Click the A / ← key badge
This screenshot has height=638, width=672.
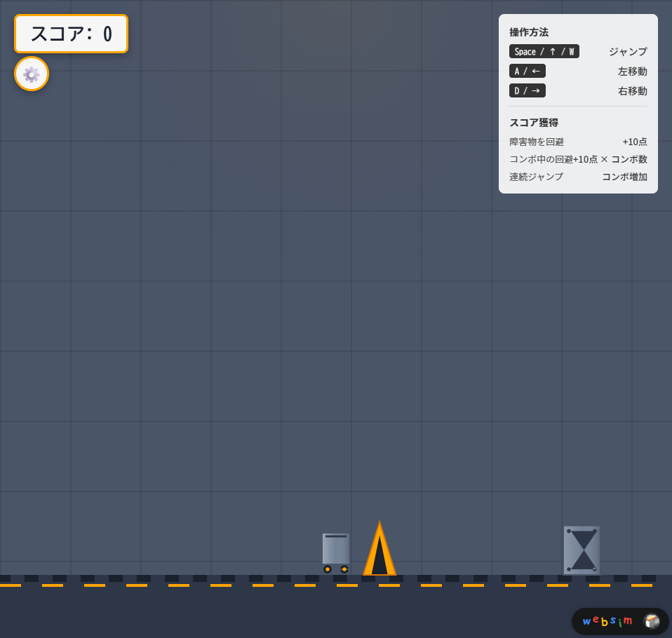[x=527, y=71]
